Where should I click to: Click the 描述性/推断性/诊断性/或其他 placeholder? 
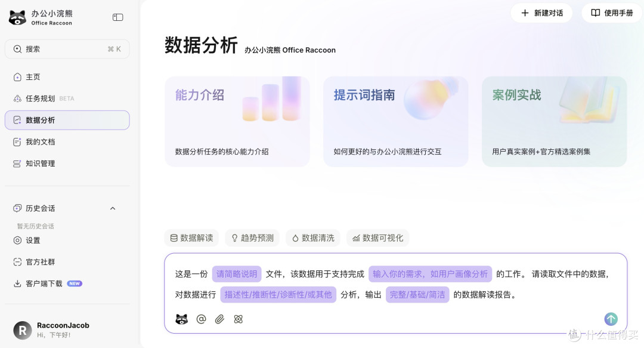click(278, 294)
